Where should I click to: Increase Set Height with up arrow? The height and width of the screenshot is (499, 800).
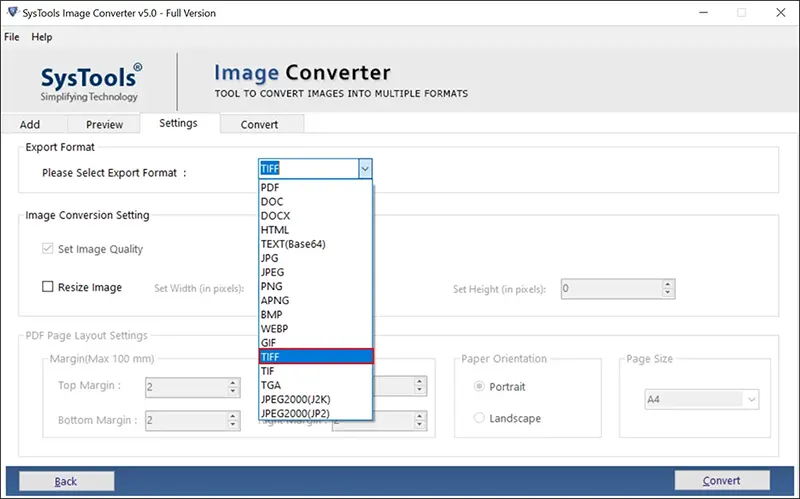pyautogui.click(x=667, y=284)
